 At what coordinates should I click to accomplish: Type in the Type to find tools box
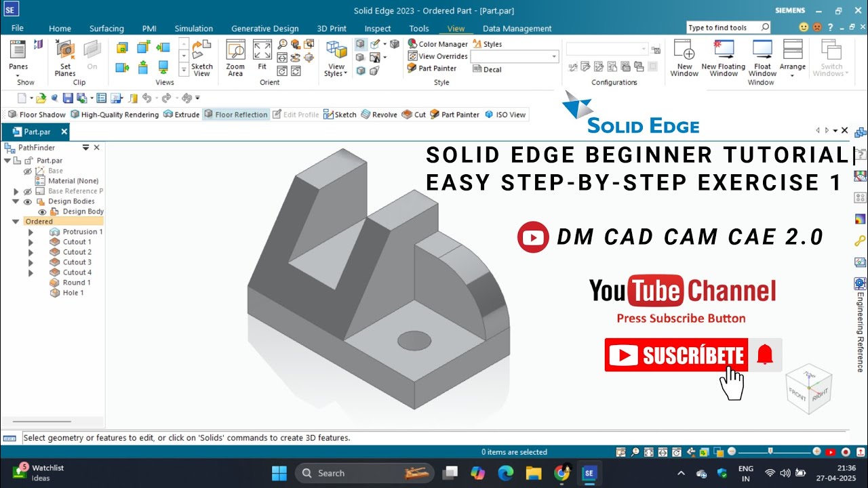(x=729, y=28)
